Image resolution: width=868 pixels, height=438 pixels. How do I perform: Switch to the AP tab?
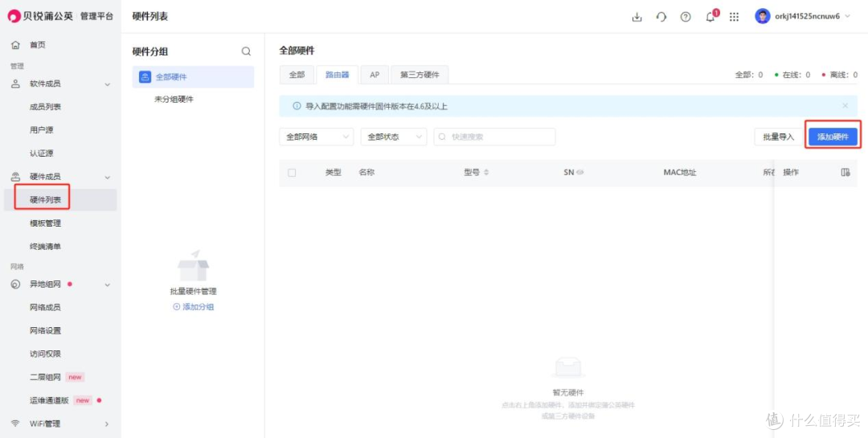point(375,75)
